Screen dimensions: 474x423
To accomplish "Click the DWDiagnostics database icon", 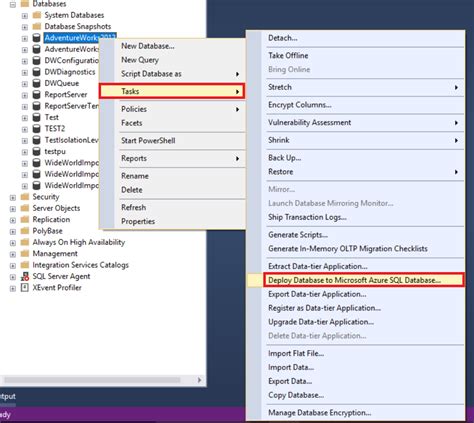I will pos(37,72).
